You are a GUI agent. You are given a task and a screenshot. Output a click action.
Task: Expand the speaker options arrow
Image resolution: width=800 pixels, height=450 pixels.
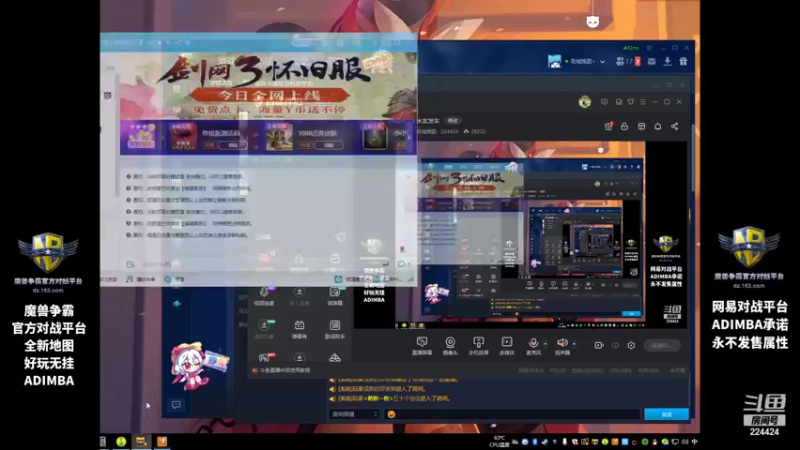pyautogui.click(x=574, y=343)
